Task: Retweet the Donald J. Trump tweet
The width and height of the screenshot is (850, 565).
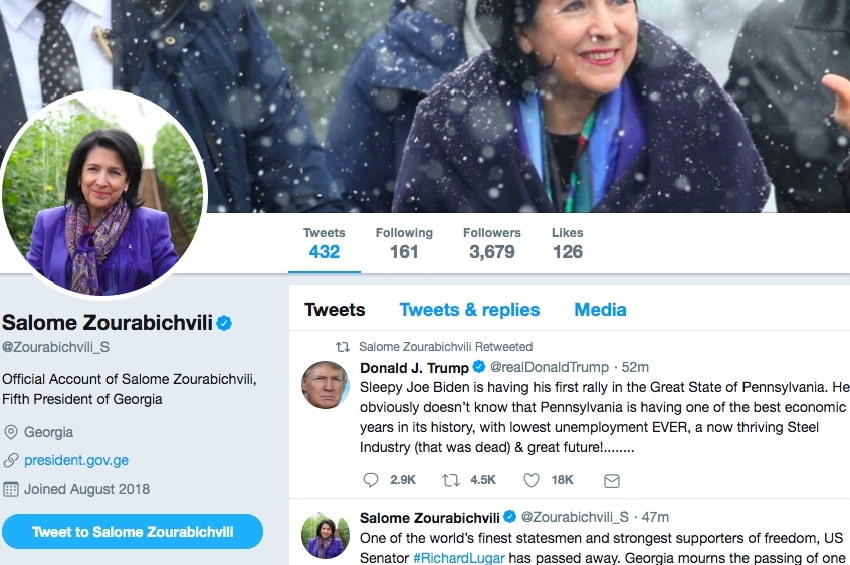Action: pyautogui.click(x=451, y=480)
